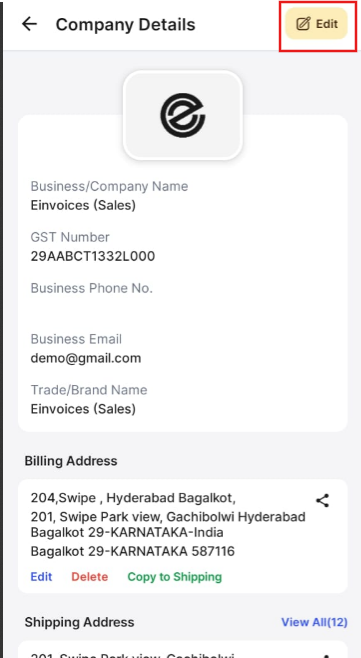This screenshot has width=361, height=658.
Task: Tap the partially visible shipping address card
Action: pyautogui.click(x=183, y=649)
